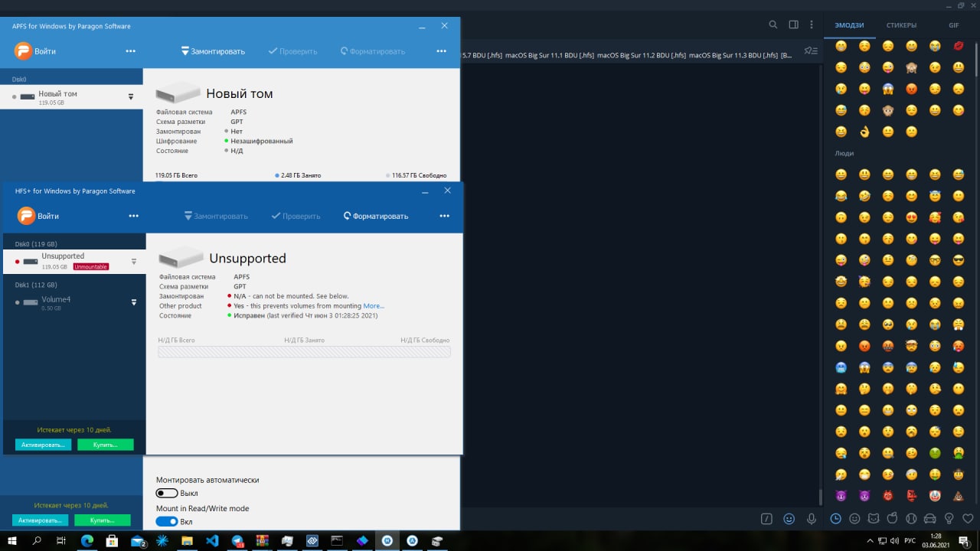Click the microphone voice message icon

pos(812,519)
